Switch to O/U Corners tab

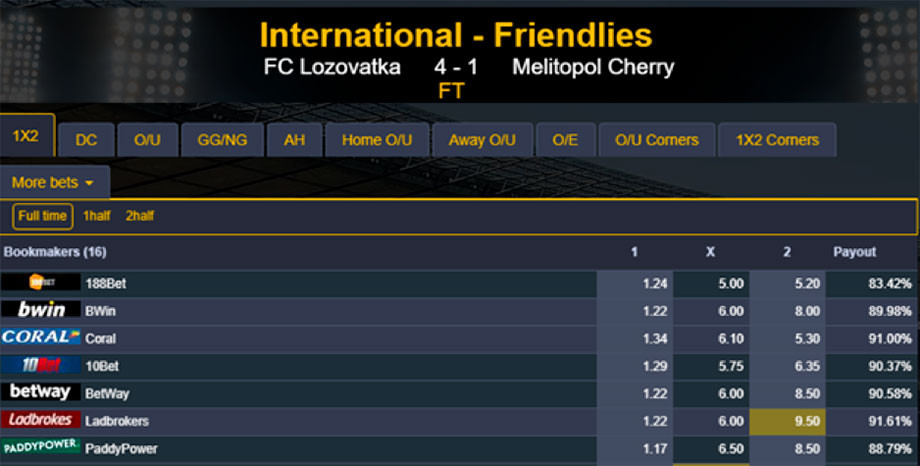[657, 141]
